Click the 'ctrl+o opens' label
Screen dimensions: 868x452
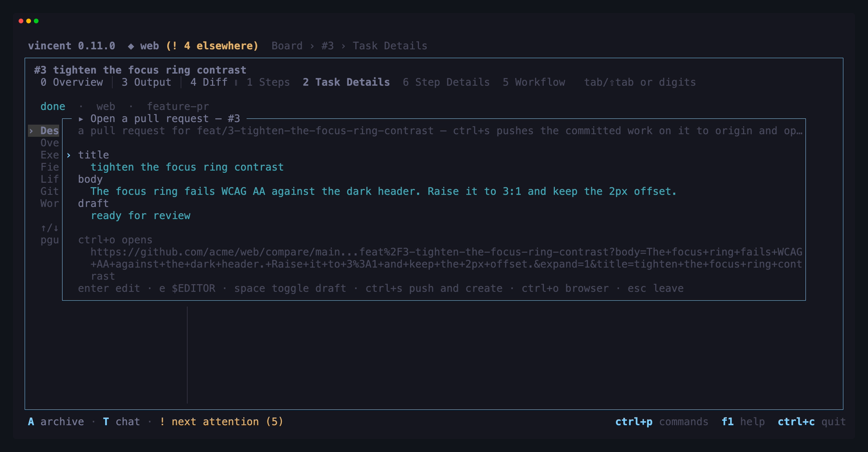[115, 240]
